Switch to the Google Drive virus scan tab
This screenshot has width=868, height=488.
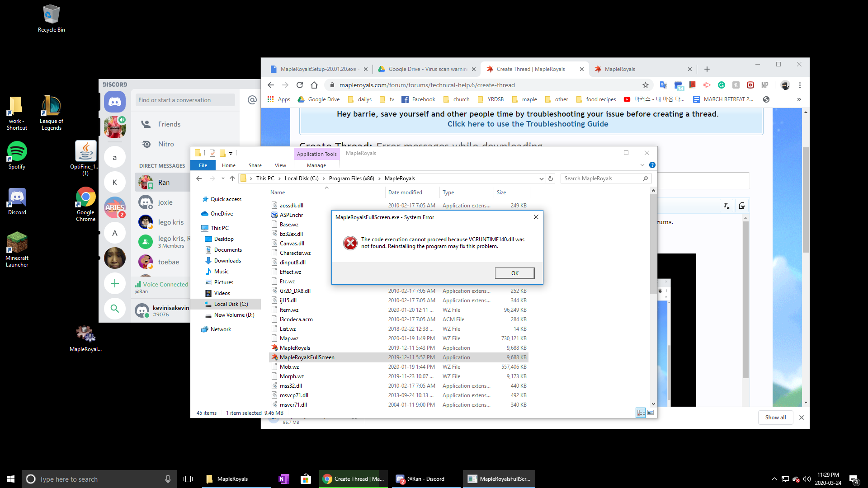point(427,69)
